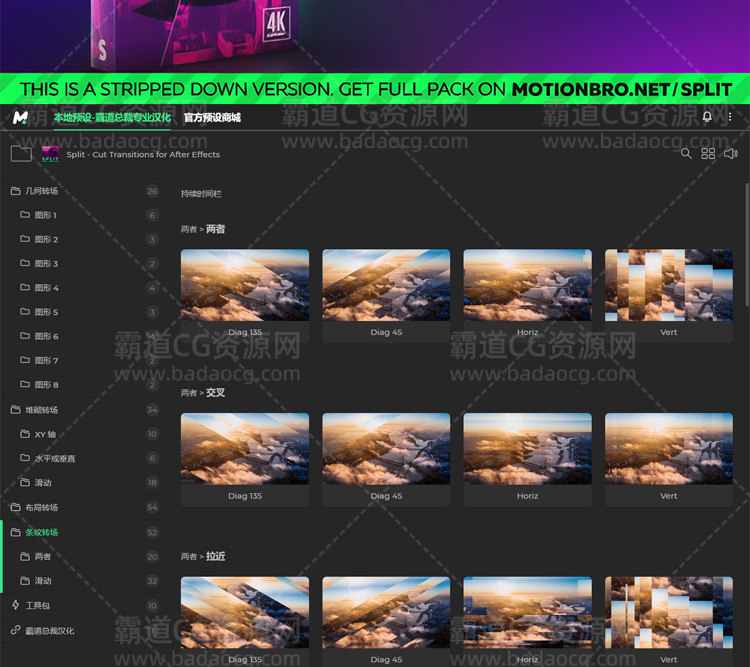Viewport: 750px width, 667px height.
Task: Click the 两者 > 拉近 section heading
Action: tap(203, 556)
